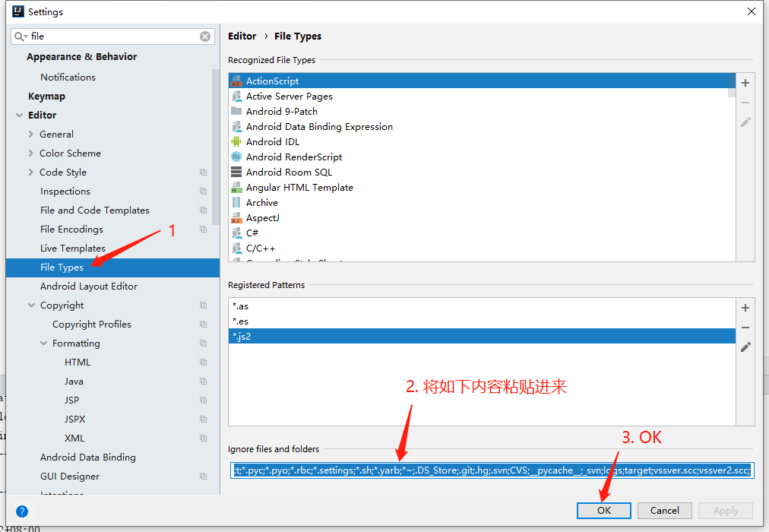Click the Archive file type icon
The height and width of the screenshot is (532, 769).
(x=236, y=202)
